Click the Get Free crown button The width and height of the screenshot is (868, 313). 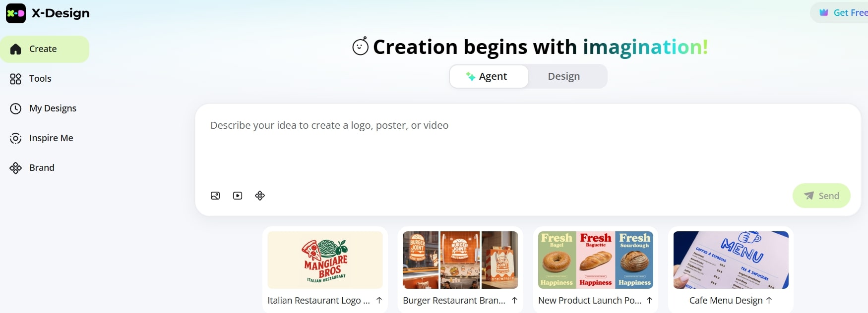tap(840, 12)
